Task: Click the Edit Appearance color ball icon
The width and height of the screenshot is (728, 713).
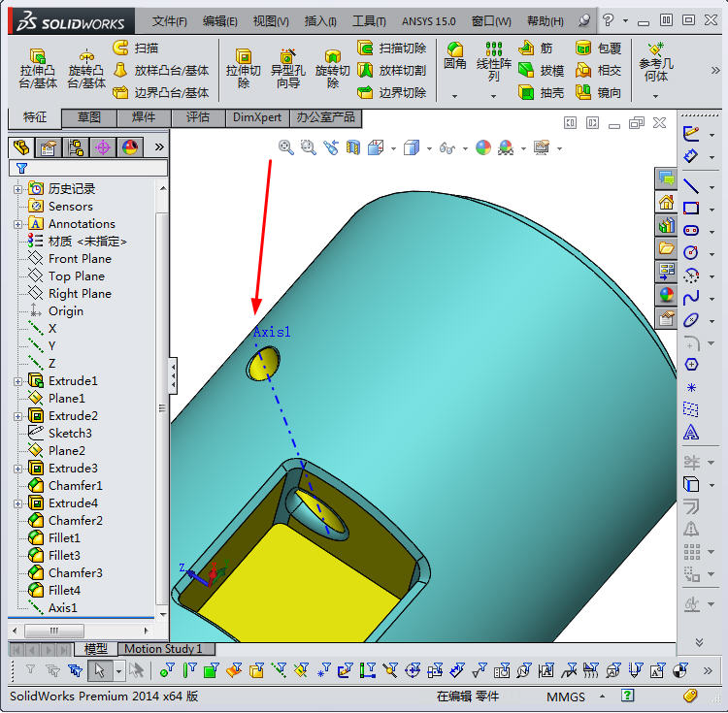Action: (x=483, y=147)
